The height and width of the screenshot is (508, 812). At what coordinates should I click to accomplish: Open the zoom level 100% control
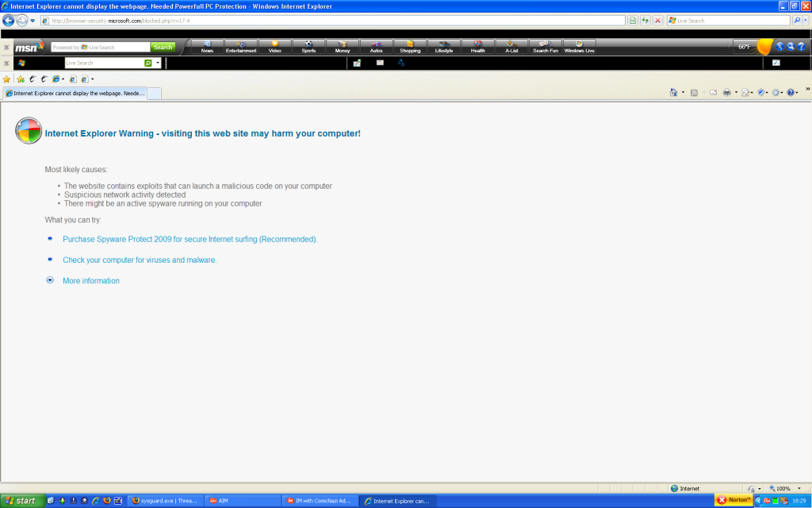pos(784,488)
